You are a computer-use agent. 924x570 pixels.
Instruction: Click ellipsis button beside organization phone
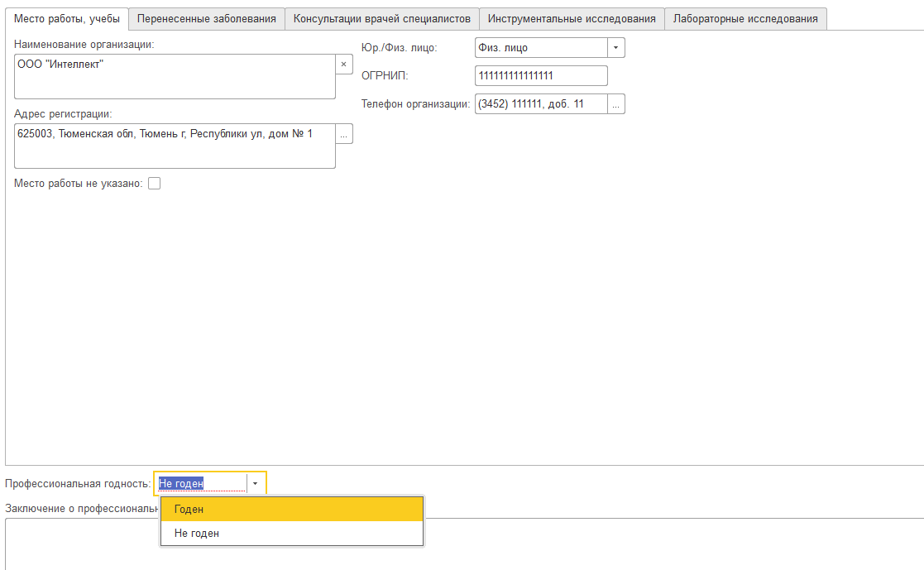[616, 104]
